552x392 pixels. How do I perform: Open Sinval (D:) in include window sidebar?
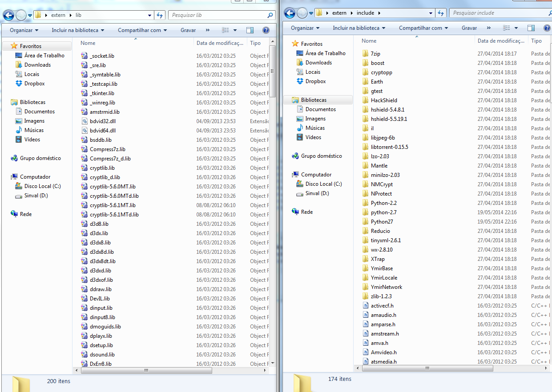click(317, 193)
